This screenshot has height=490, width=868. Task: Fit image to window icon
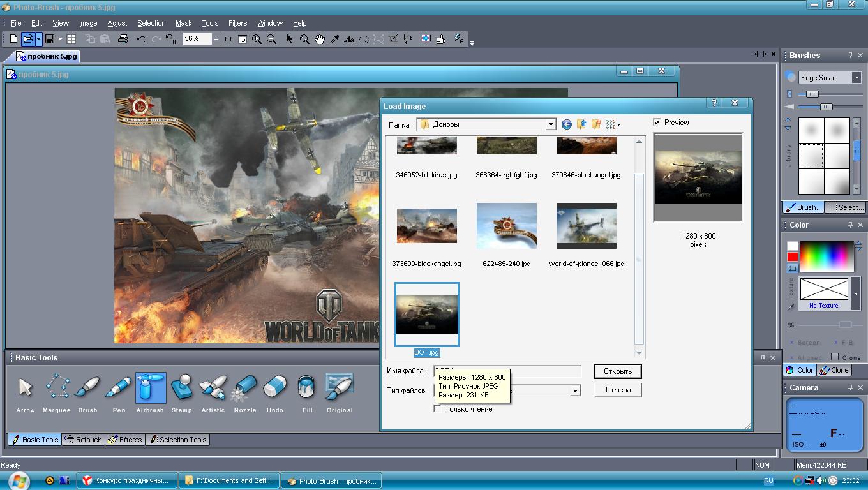(243, 40)
